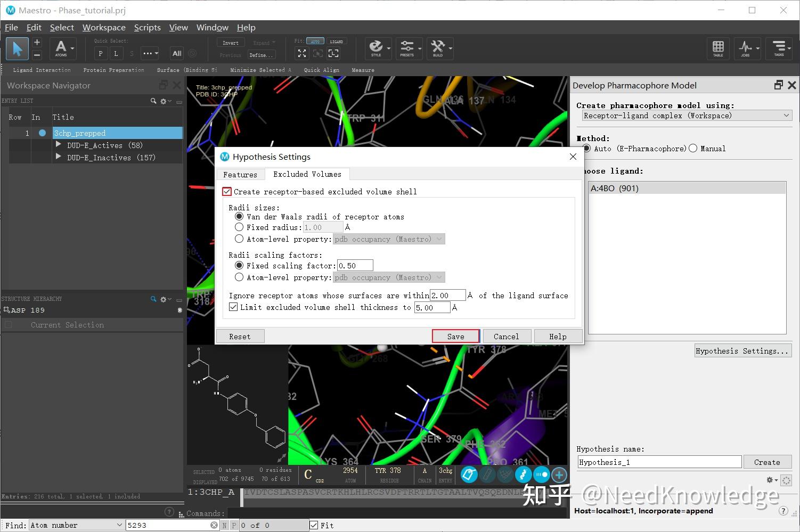The width and height of the screenshot is (800, 532).
Task: Select the workspace selection arrow tool
Action: click(x=17, y=48)
